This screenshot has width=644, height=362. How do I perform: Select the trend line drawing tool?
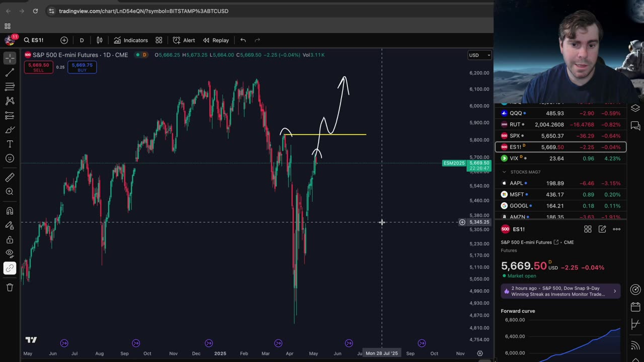coord(10,73)
